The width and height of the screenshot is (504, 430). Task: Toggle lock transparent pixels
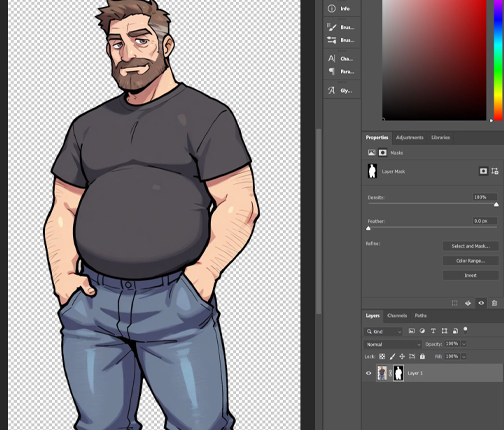(x=382, y=356)
